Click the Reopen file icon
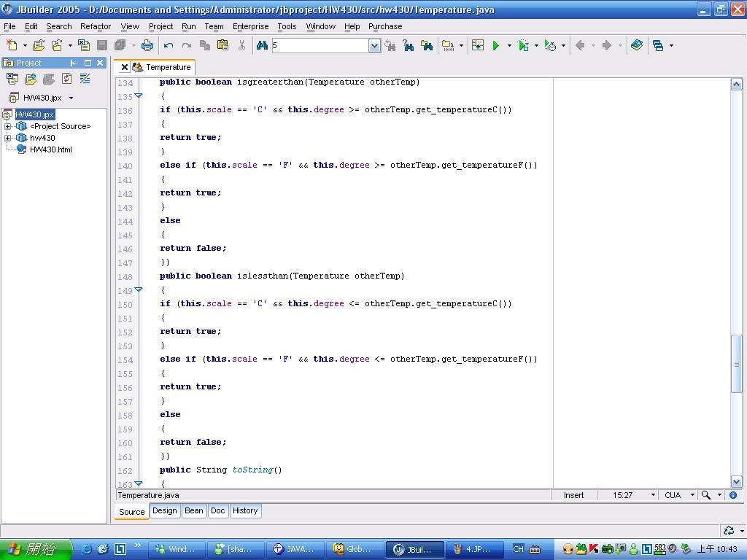Viewport: 747px width, 560px height. point(57,45)
